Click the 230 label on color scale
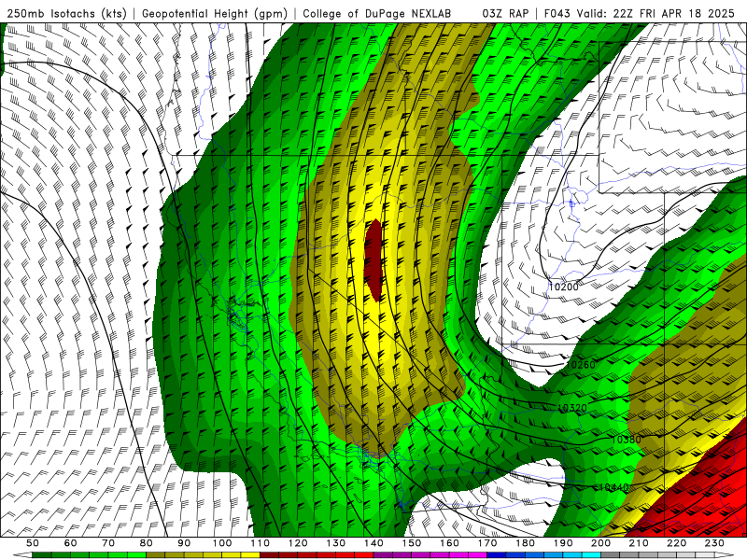 pyautogui.click(x=714, y=543)
